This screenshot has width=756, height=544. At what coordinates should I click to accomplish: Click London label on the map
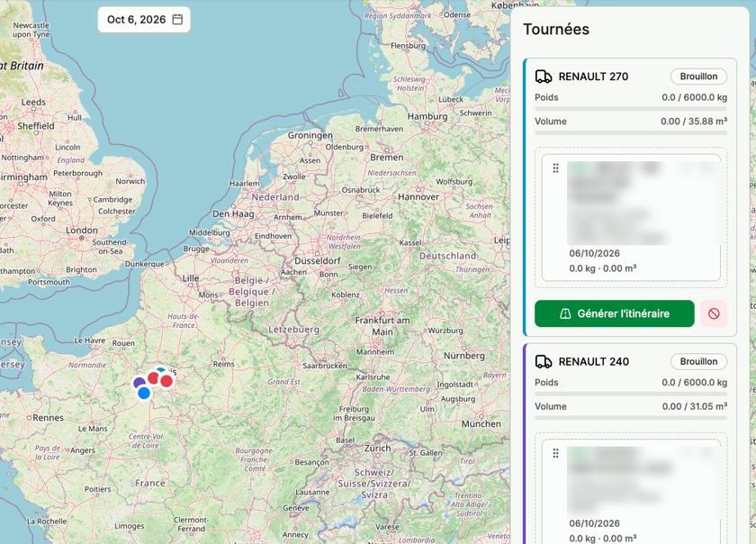(82, 231)
